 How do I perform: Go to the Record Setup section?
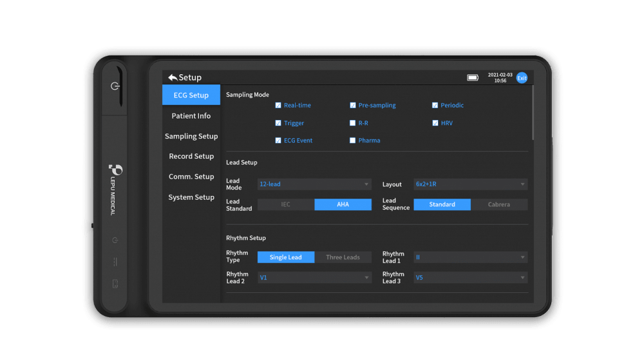tap(191, 157)
